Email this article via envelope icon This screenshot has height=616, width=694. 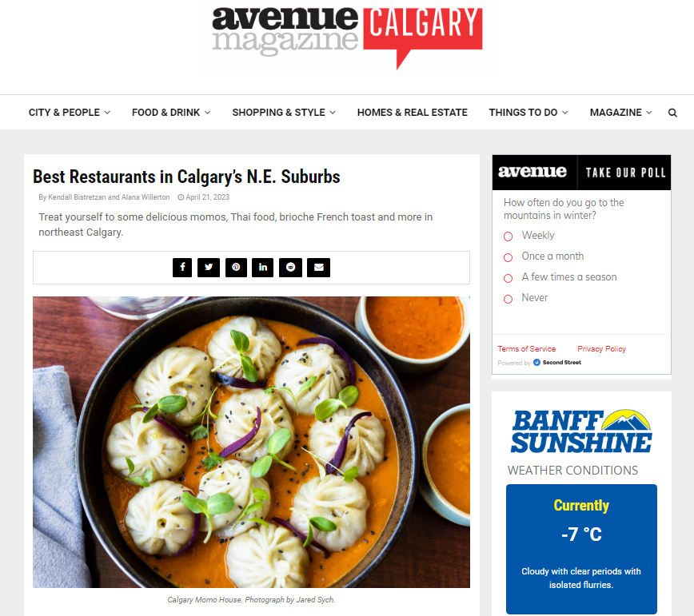coord(319,268)
